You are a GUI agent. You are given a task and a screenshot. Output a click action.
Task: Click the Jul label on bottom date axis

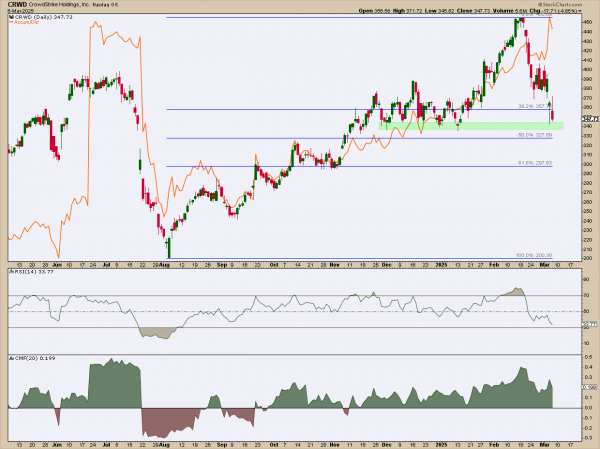point(107,445)
